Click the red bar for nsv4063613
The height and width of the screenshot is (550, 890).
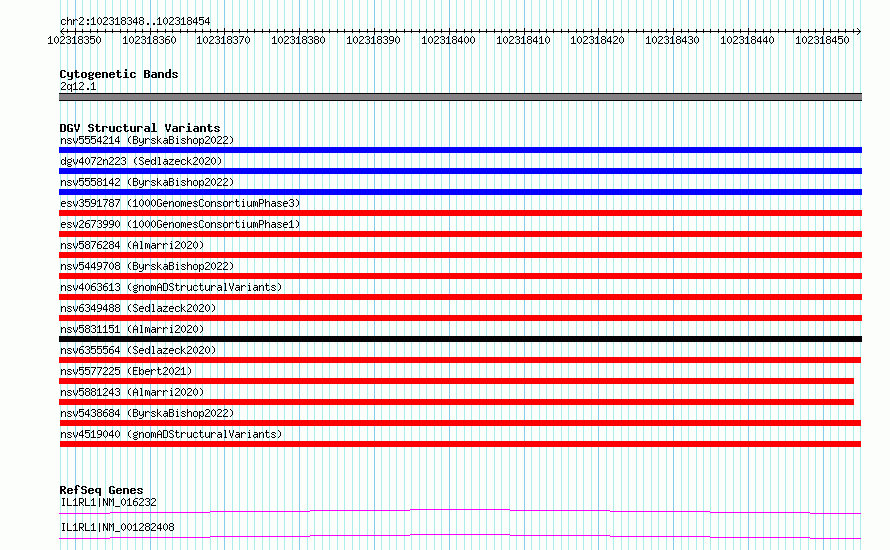(460, 297)
